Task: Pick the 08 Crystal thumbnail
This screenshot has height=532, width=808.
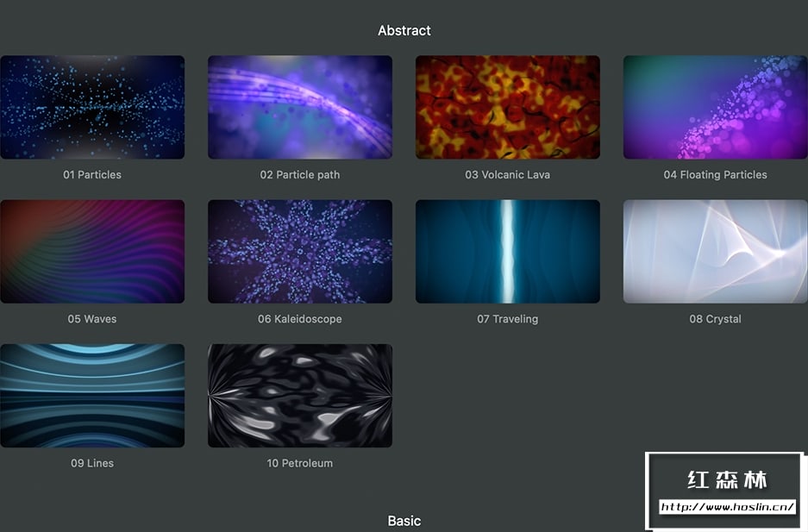Action: (x=715, y=251)
